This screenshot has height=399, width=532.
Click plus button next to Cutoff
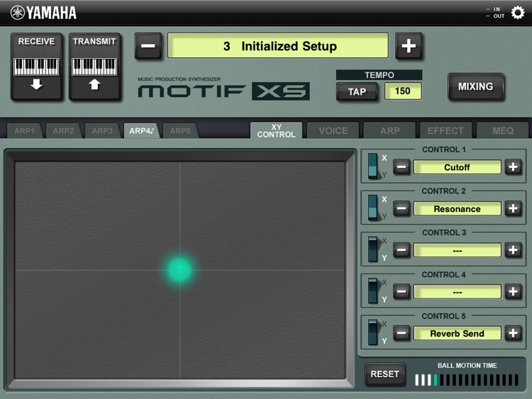click(513, 167)
